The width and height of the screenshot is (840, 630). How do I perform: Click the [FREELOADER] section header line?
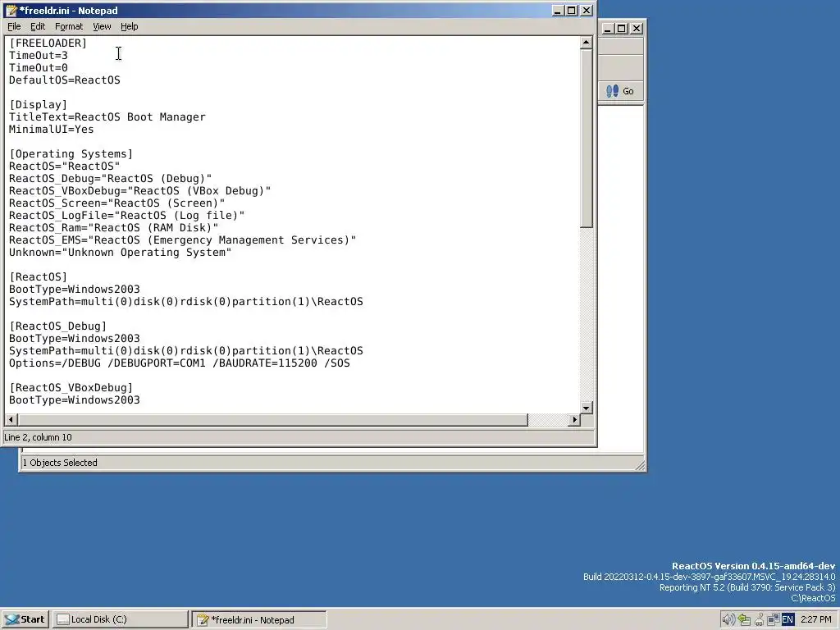48,43
